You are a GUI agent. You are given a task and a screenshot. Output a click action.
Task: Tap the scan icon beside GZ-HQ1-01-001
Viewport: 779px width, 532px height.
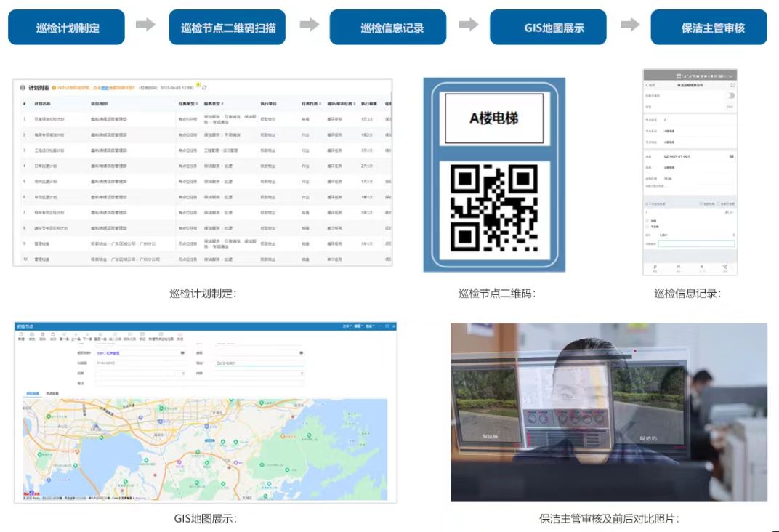click(731, 156)
